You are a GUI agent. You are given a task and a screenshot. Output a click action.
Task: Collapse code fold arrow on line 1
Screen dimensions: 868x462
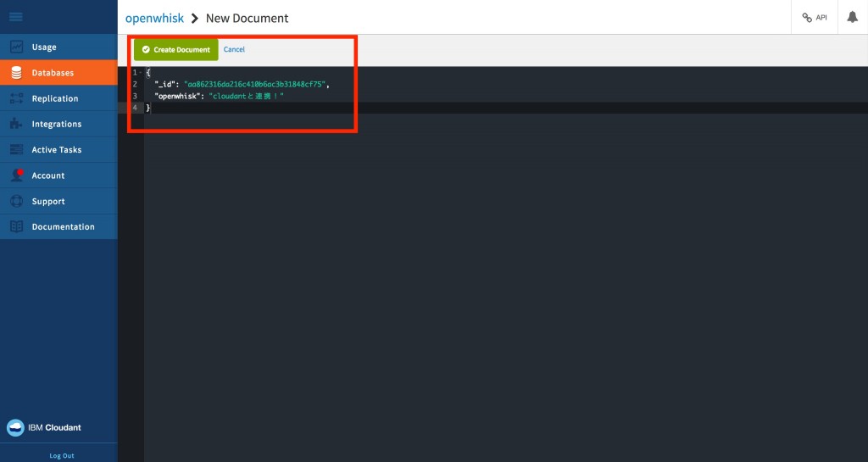coord(141,73)
